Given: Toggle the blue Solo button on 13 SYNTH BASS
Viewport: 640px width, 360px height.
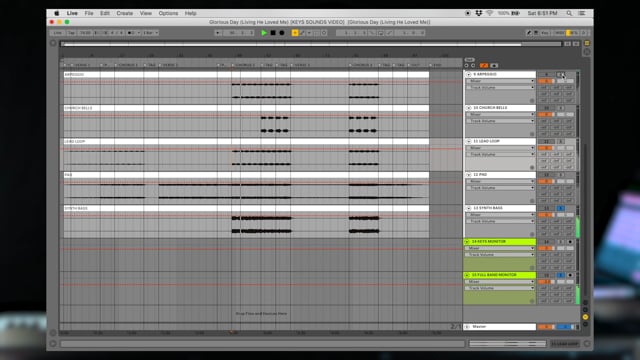Looking at the screenshot, I should (560, 208).
